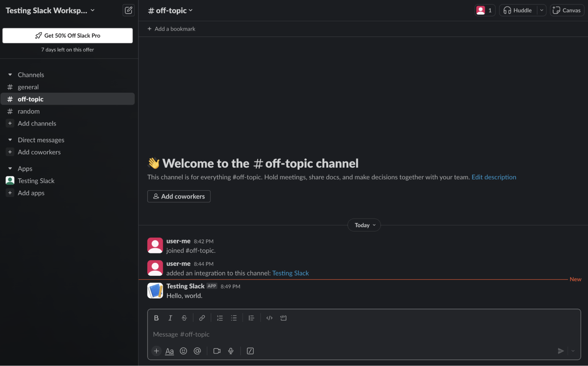Insert a link using link icon
588x366 pixels.
[x=202, y=318]
